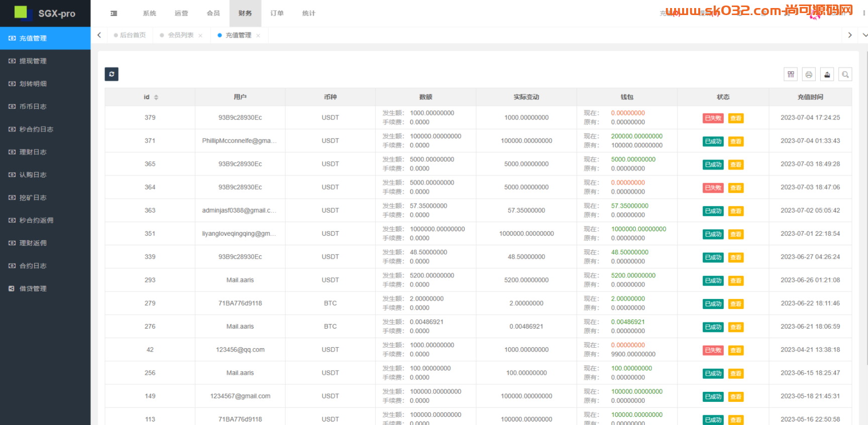Click 查看 for record id 379
Screen dimensions: 868x425
point(736,118)
